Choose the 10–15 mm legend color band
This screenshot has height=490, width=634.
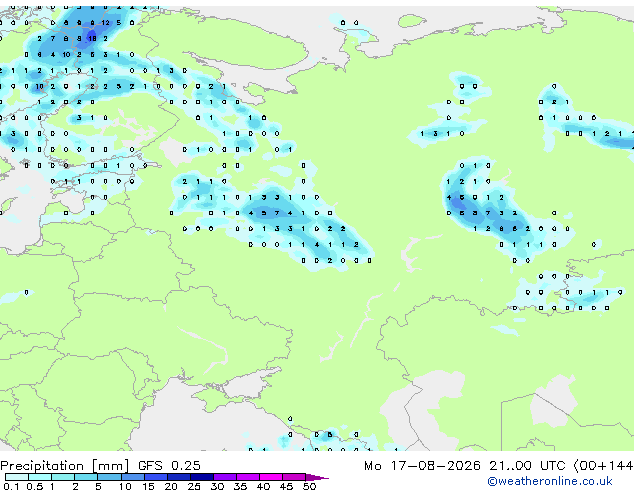point(132,477)
